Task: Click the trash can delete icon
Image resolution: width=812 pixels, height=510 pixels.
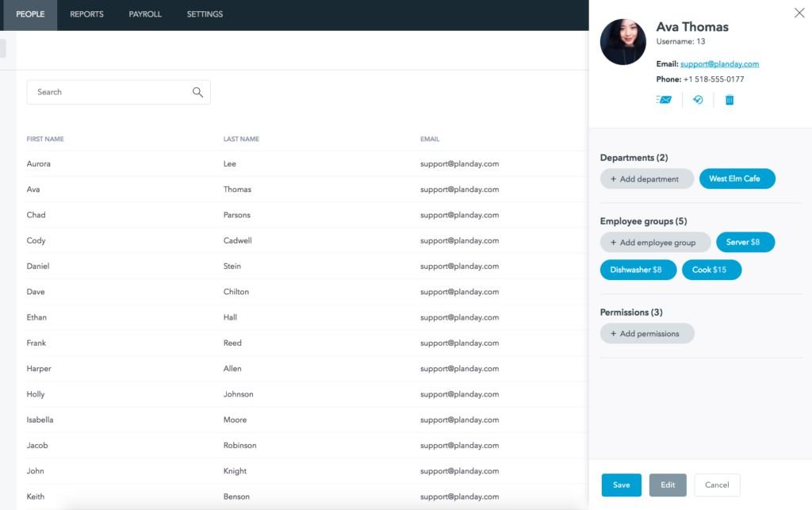Action: pos(730,100)
